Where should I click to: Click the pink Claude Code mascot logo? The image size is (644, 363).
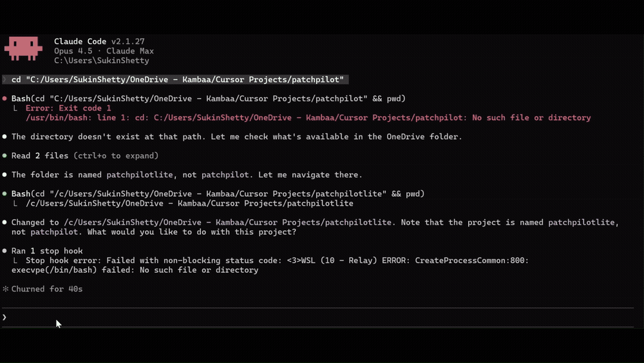pos(23,48)
